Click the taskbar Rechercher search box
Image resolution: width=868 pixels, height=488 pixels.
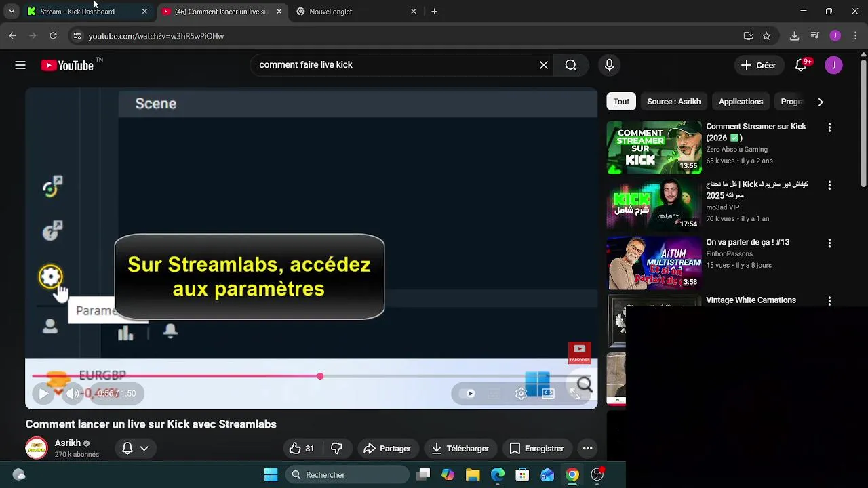coord(347,474)
